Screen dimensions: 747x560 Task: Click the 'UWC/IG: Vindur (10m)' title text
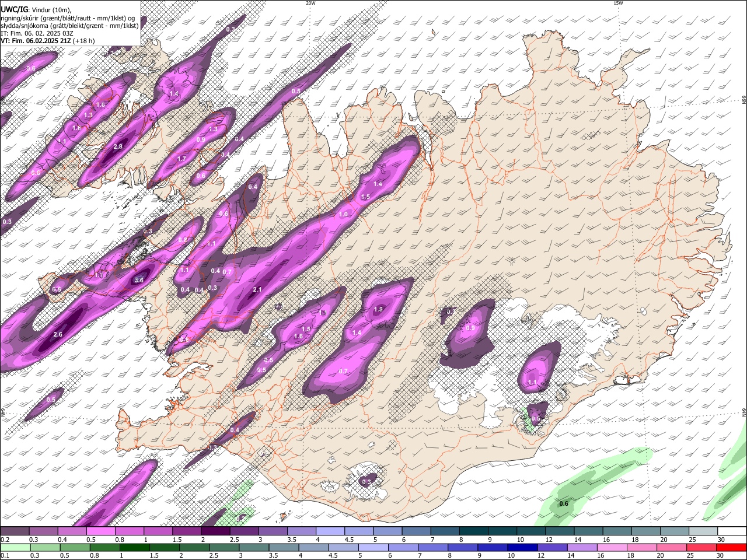click(36, 10)
